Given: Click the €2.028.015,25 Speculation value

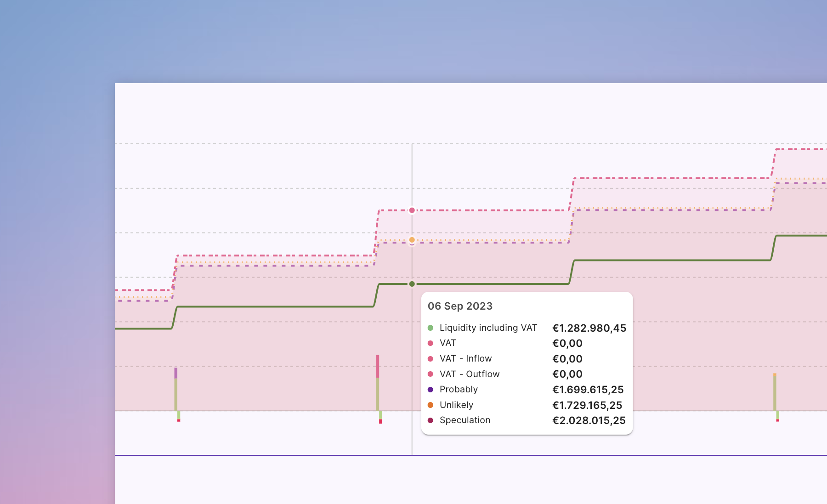Looking at the screenshot, I should pos(589,420).
